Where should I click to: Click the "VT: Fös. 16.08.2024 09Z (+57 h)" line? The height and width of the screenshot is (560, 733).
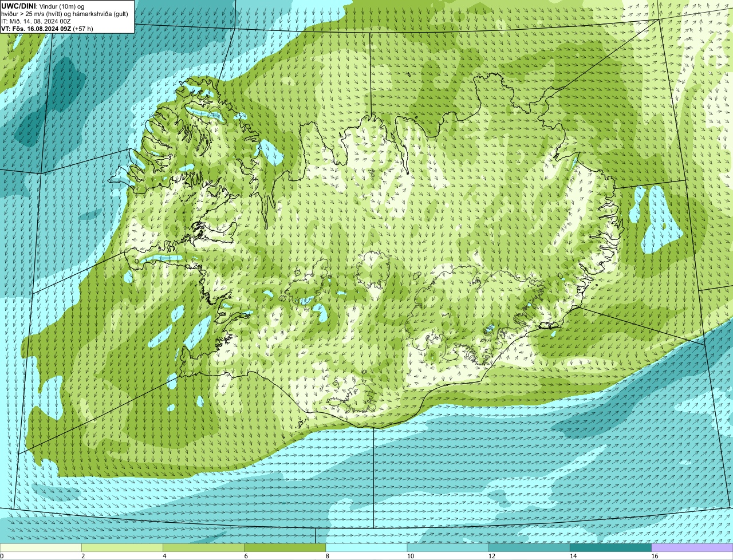[47, 28]
